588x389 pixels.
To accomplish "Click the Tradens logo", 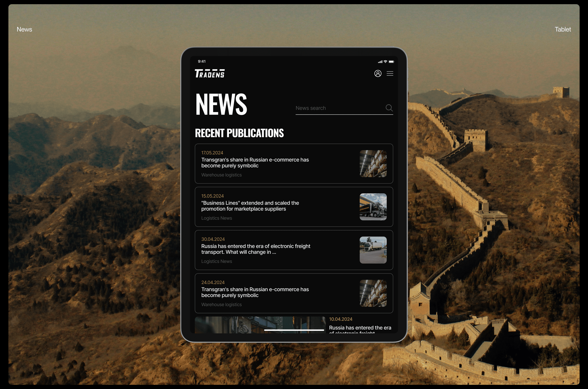I will (210, 73).
